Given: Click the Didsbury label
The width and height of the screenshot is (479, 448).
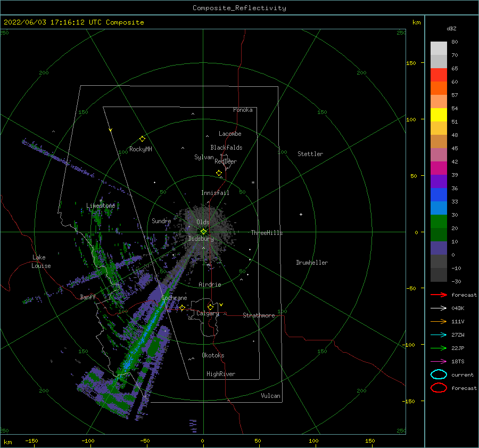Looking at the screenshot, I should pyautogui.click(x=201, y=239).
